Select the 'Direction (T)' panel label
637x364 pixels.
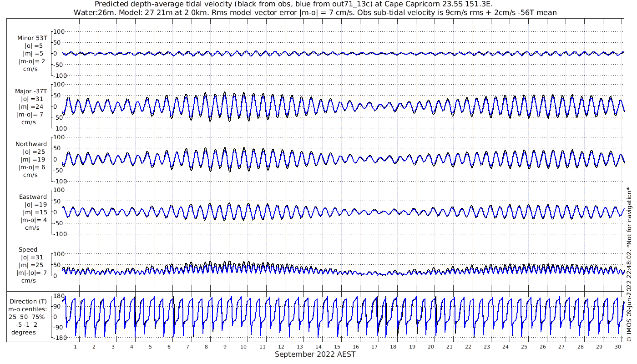tap(29, 301)
